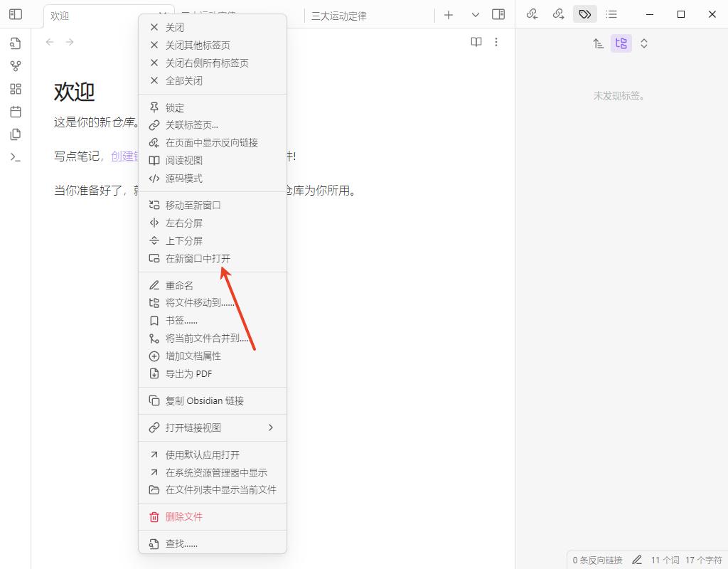The width and height of the screenshot is (728, 569).
Task: Expand the 打开链接视图 submenu
Action: pos(270,427)
